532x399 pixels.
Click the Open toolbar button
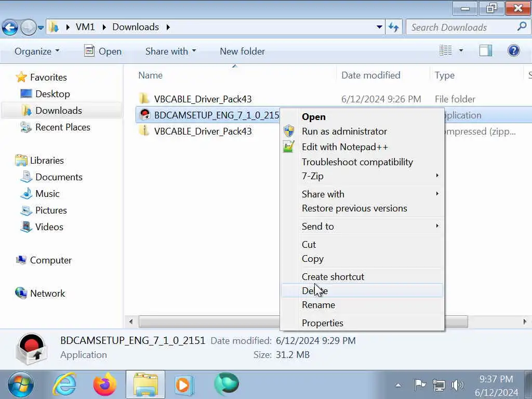[103, 51]
